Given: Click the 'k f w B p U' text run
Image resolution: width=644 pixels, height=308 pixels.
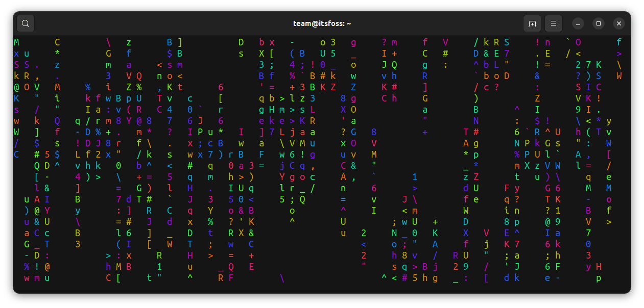Looking at the screenshot, I should 113,98.
